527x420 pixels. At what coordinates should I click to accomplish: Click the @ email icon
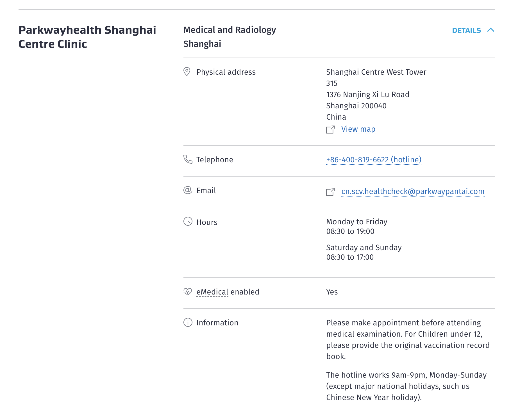tap(188, 190)
